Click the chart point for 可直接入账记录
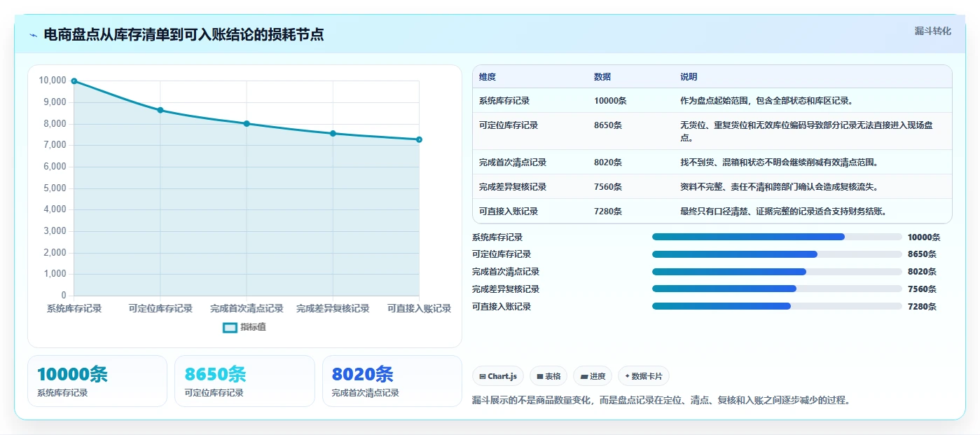Image resolution: width=980 pixels, height=435 pixels. [419, 139]
